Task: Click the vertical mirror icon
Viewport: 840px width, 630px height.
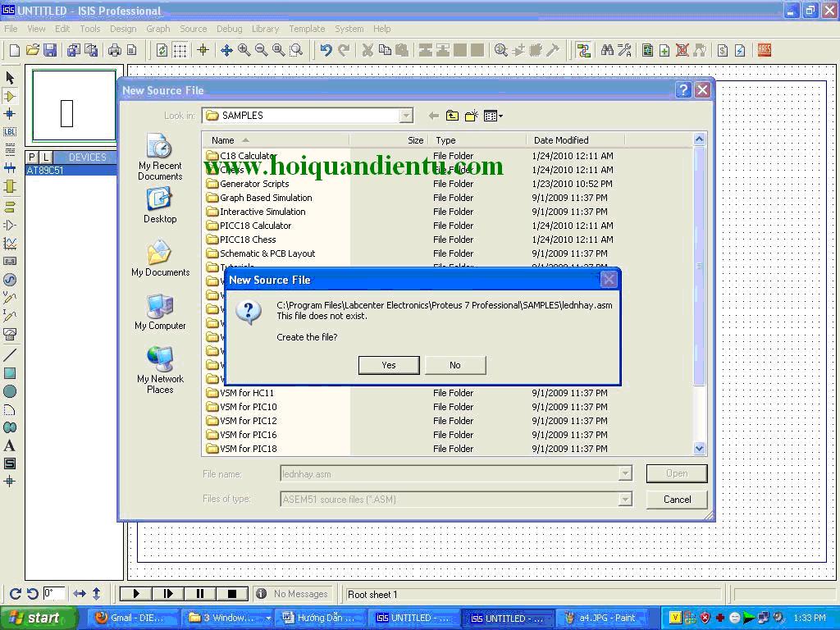Action: pyautogui.click(x=97, y=594)
